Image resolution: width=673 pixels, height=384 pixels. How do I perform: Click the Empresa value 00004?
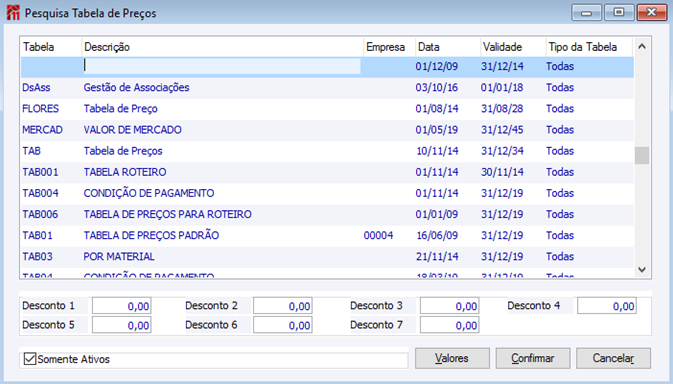tap(379, 235)
